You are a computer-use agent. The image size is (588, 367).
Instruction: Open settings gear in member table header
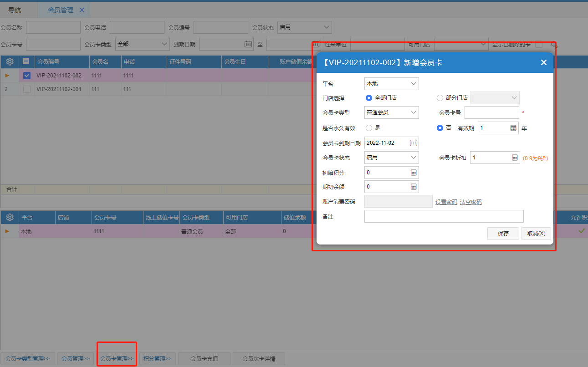pyautogui.click(x=10, y=61)
